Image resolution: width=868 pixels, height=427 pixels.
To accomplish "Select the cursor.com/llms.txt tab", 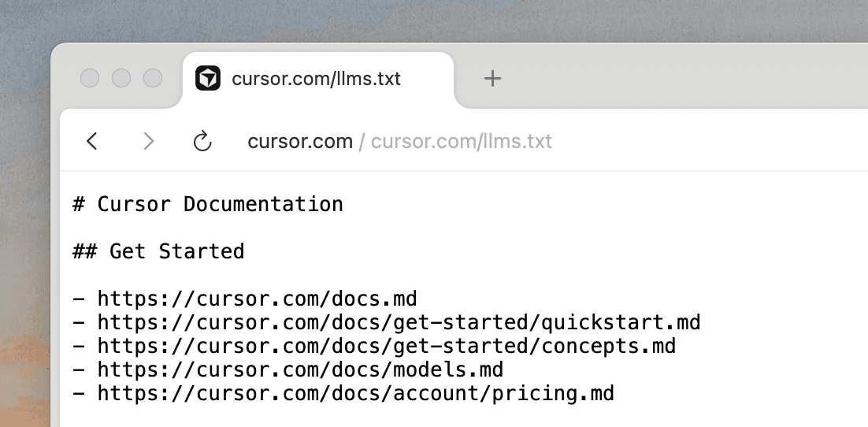I will coord(316,79).
